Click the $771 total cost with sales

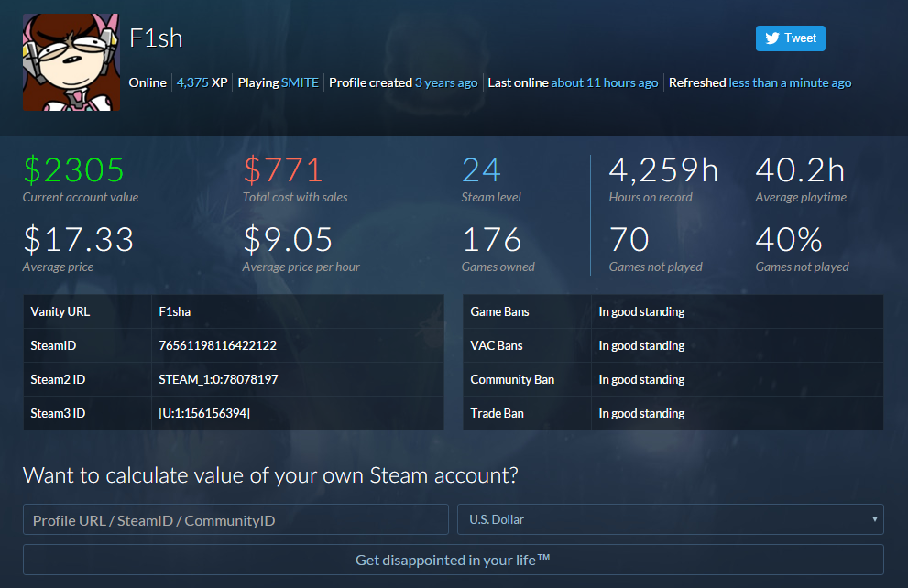coord(282,170)
